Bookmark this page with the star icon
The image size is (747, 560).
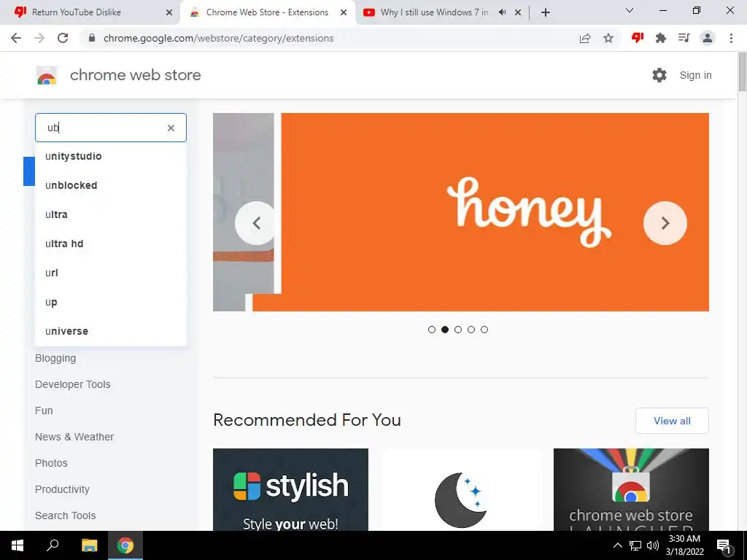(608, 38)
